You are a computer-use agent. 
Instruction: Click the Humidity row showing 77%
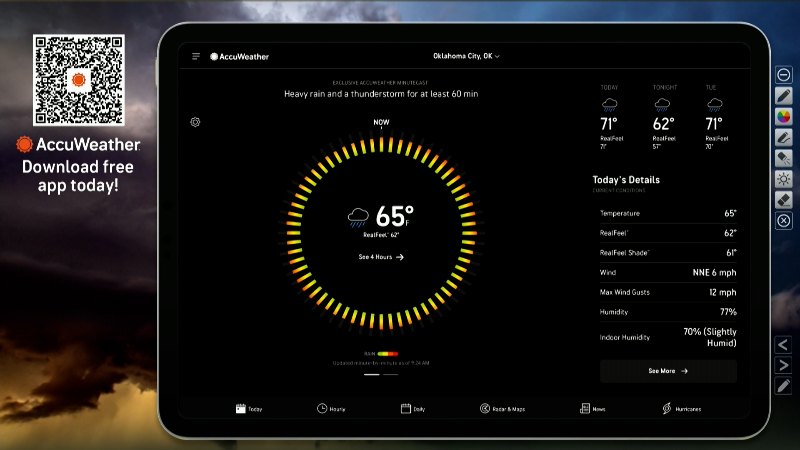coord(668,312)
